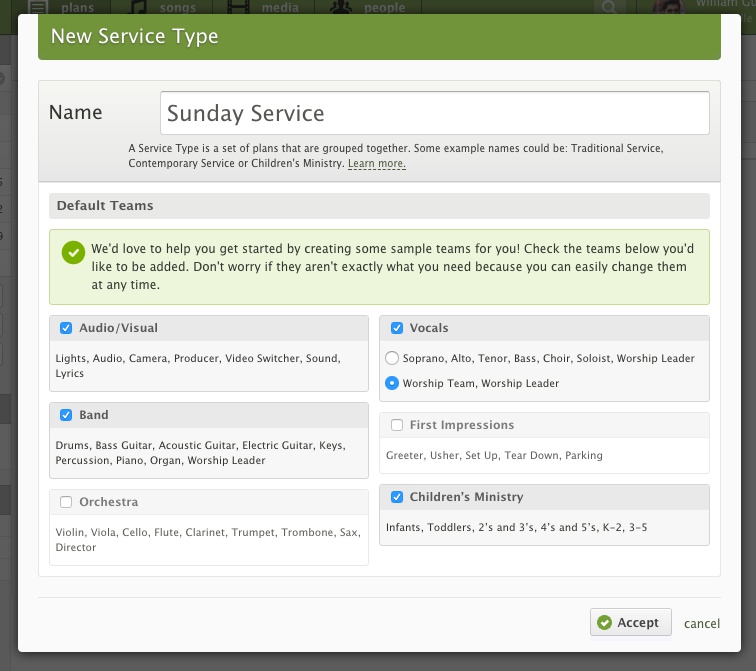Click the search magnifier icon in background
Screen dimensions: 756x671
(x=609, y=7)
